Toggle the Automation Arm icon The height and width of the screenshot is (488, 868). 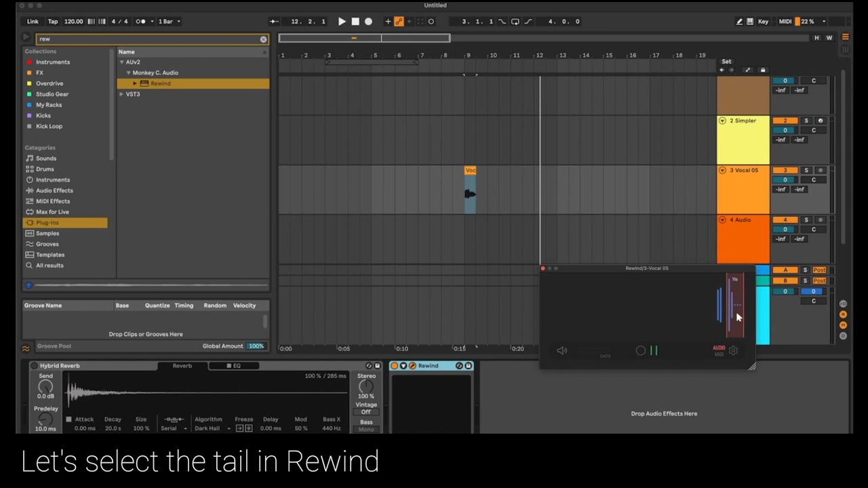[x=399, y=22]
